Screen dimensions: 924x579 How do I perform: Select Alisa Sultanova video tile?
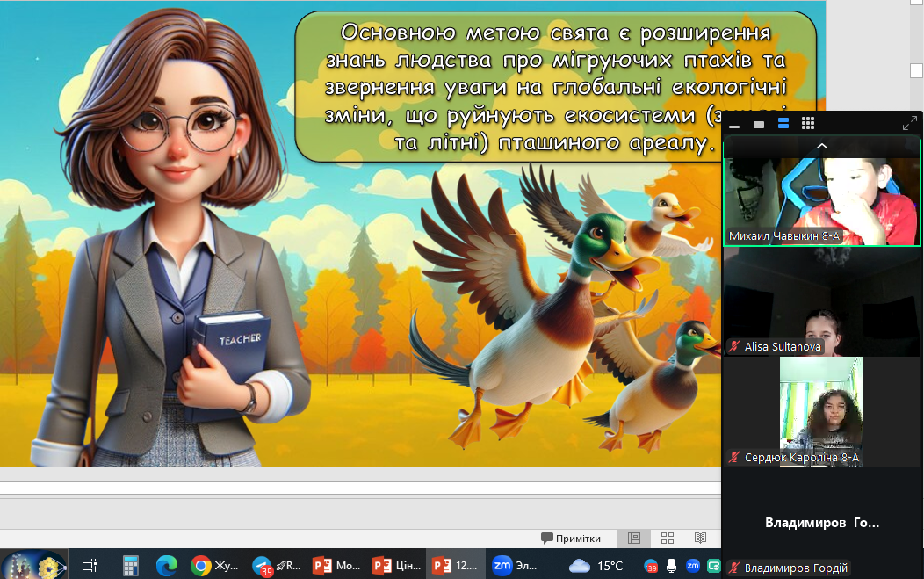[821, 303]
